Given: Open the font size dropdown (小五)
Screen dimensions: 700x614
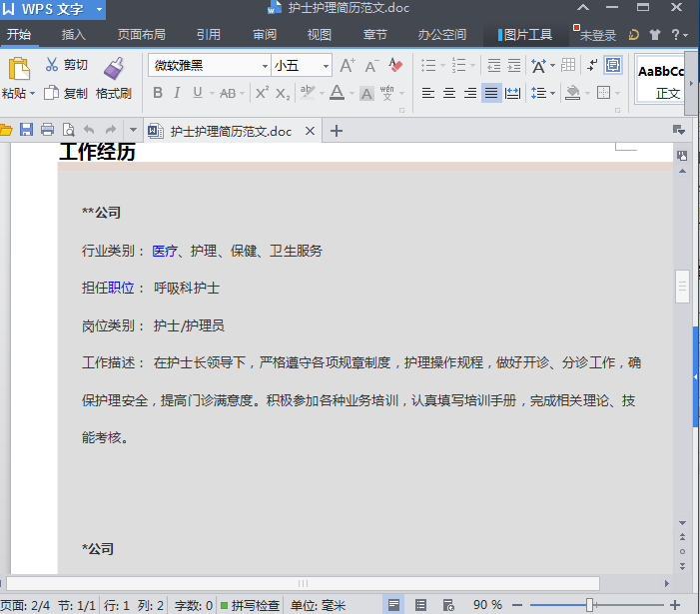Looking at the screenshot, I should (326, 66).
